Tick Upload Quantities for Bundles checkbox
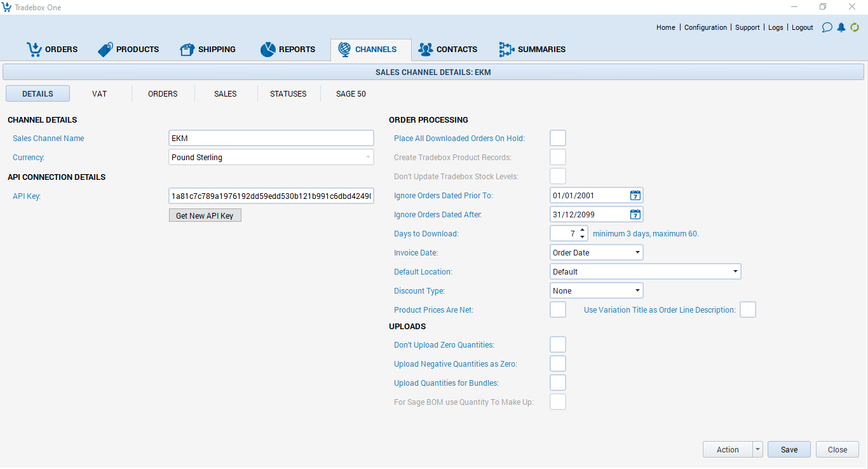868x469 pixels. point(558,383)
